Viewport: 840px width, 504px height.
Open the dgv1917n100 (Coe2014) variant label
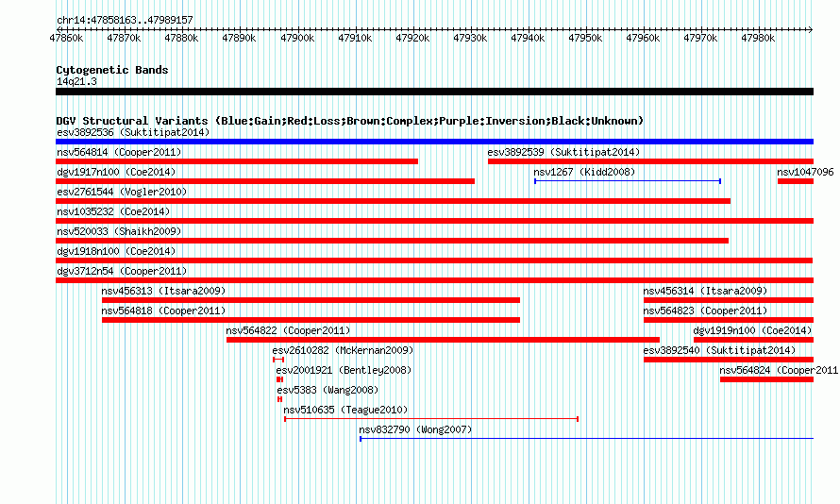pos(116,173)
